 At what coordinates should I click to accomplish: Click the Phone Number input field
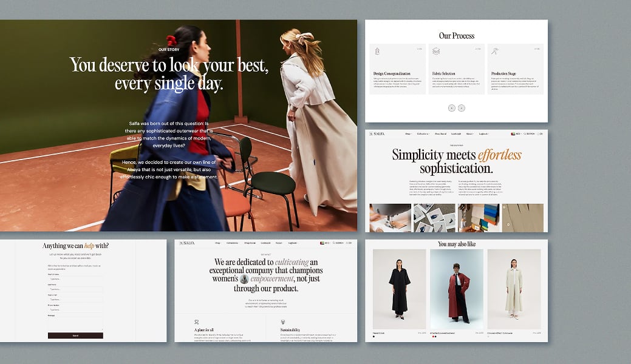click(x=75, y=309)
